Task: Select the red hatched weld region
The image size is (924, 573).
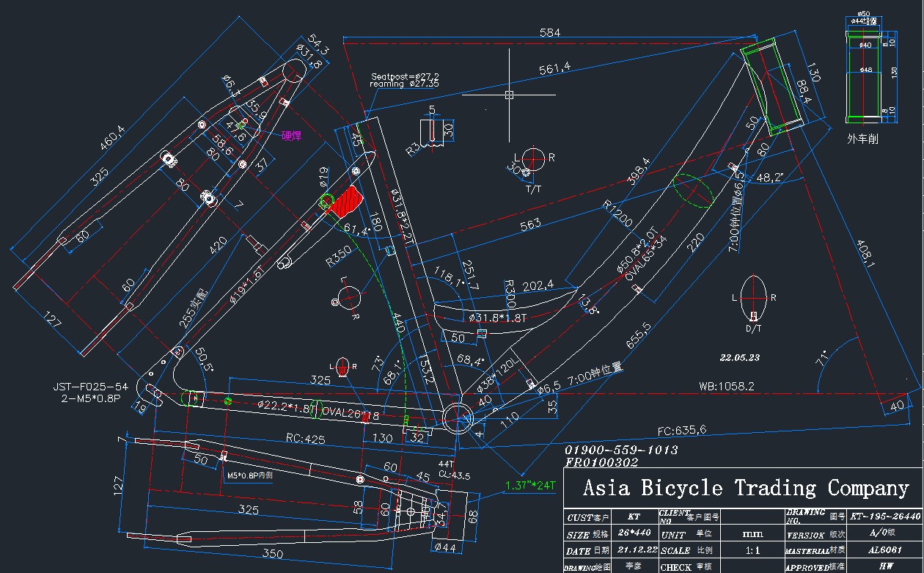Action: [345, 200]
